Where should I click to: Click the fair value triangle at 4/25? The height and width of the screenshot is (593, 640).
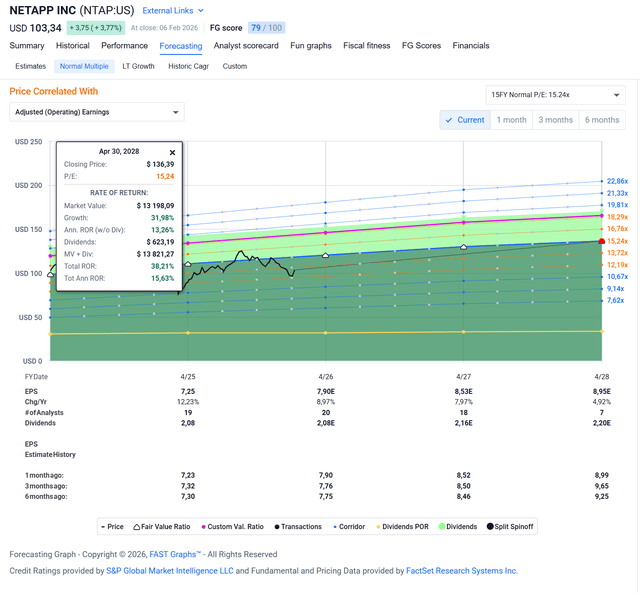tap(187, 264)
